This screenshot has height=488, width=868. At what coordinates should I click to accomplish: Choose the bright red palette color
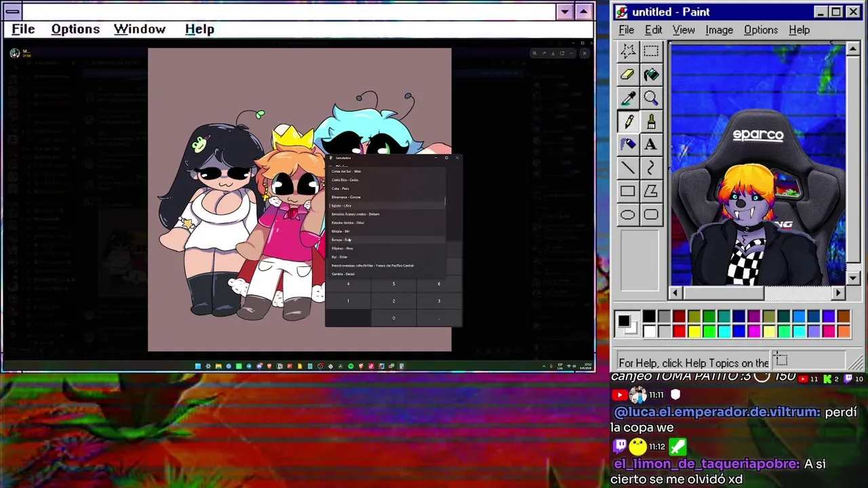[x=679, y=331]
